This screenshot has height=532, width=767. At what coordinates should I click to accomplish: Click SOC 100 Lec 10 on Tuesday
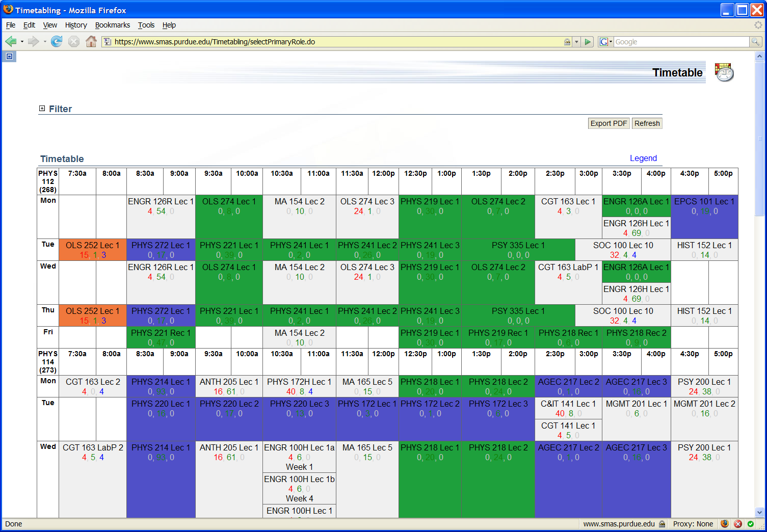(x=623, y=250)
